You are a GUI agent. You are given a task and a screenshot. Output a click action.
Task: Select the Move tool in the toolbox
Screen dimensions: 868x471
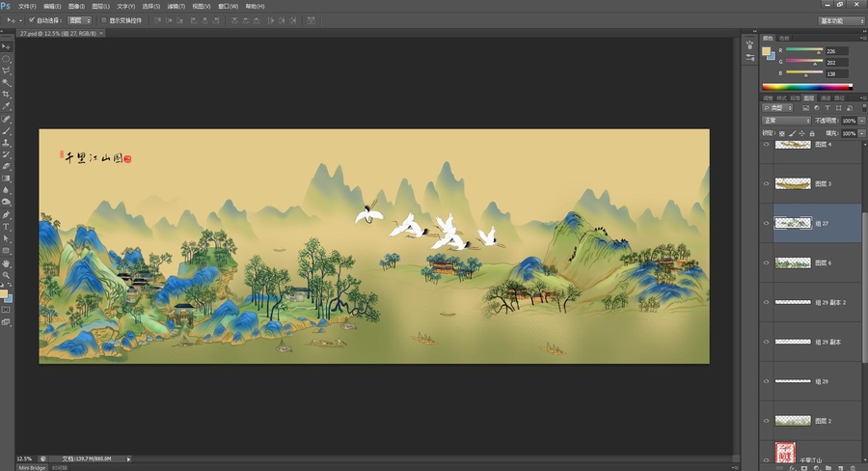(x=6, y=46)
